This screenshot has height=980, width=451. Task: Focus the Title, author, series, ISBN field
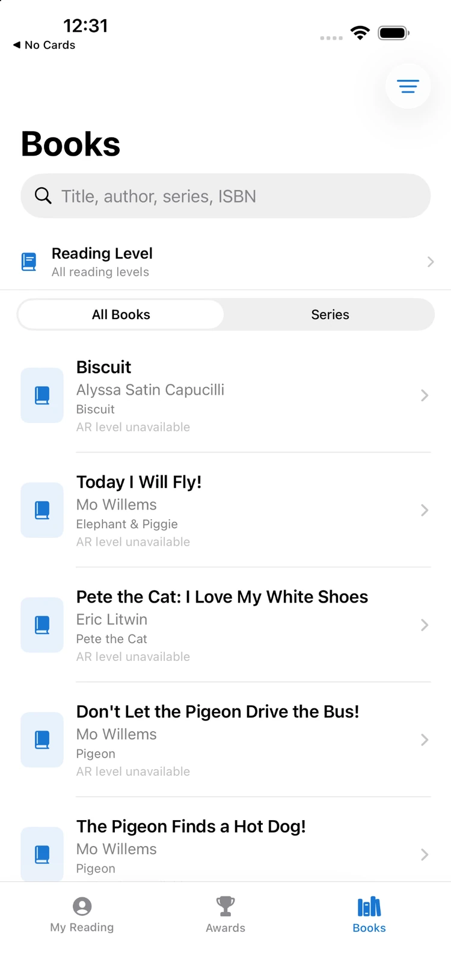pyautogui.click(x=226, y=196)
